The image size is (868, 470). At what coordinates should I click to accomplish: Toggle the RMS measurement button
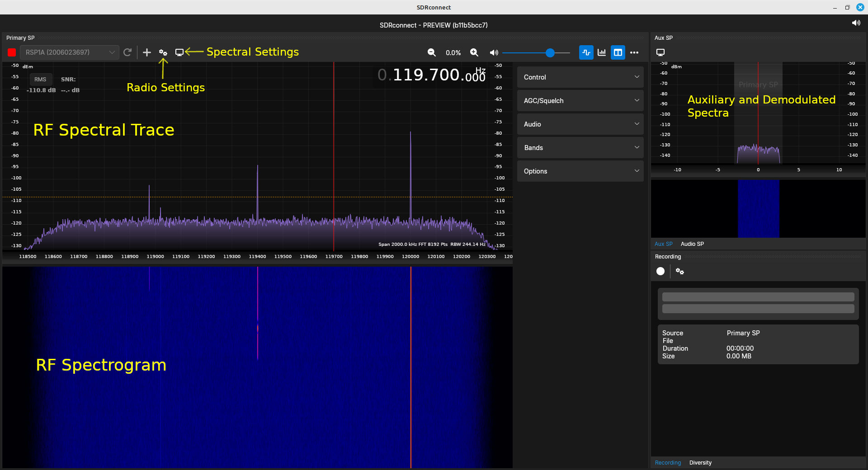(x=40, y=79)
